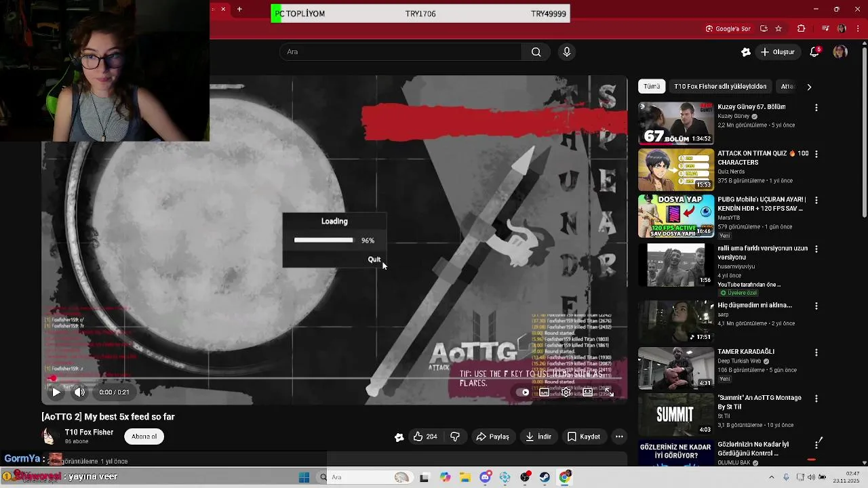Viewport: 868px width, 488px height.
Task: Open File Explorer from the taskbar
Action: 465,477
